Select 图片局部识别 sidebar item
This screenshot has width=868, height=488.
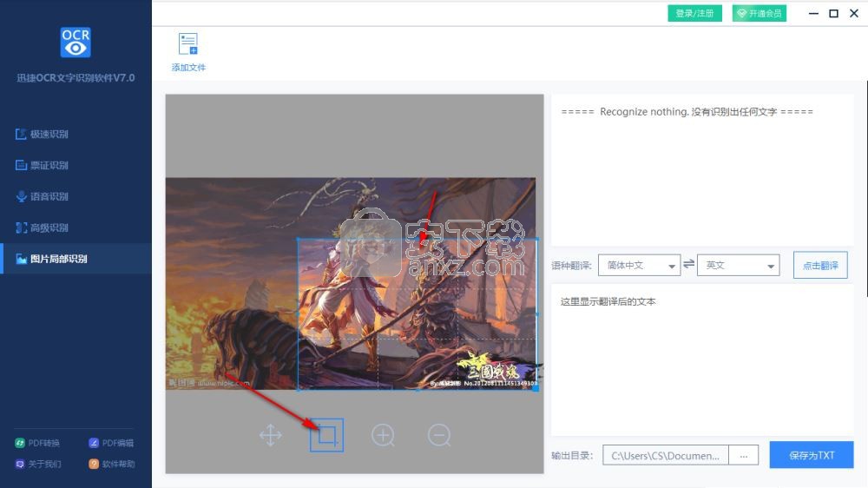point(76,259)
